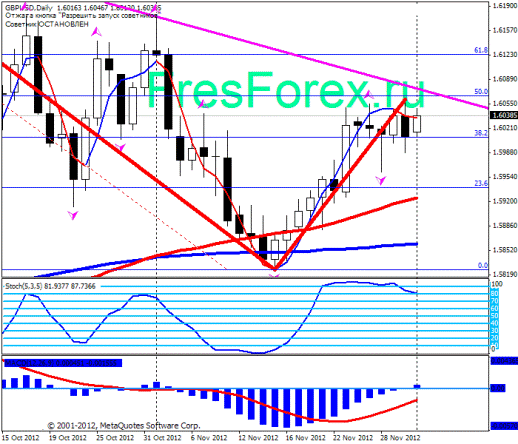Click the magenta fractal arrow below the 28 Nov candle
The image size is (518, 444).
381,180
